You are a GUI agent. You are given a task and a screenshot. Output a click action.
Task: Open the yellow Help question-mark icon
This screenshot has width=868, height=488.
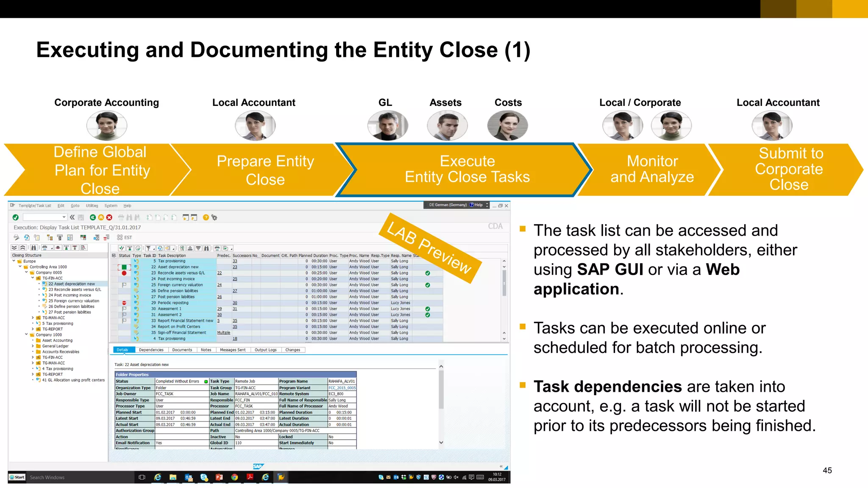[206, 217]
